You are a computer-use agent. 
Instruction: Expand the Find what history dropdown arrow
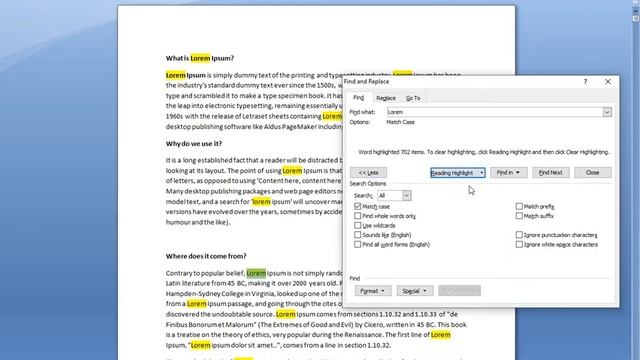(x=607, y=112)
